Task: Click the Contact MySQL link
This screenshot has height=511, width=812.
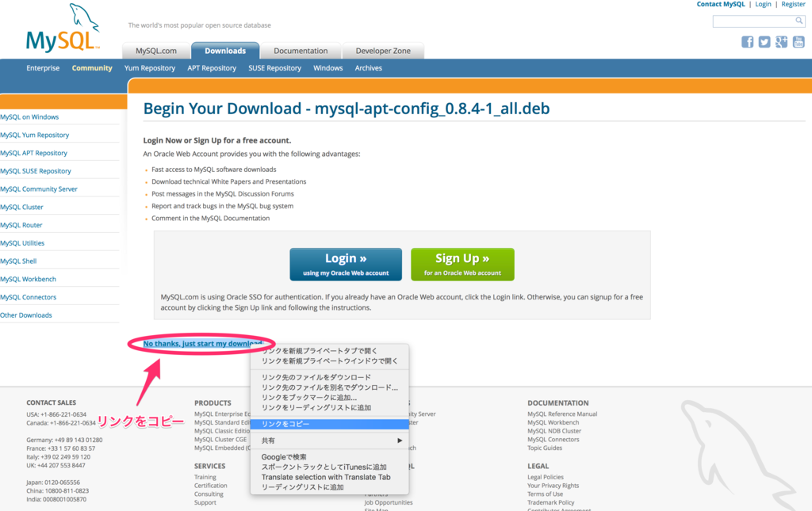Action: coord(720,4)
